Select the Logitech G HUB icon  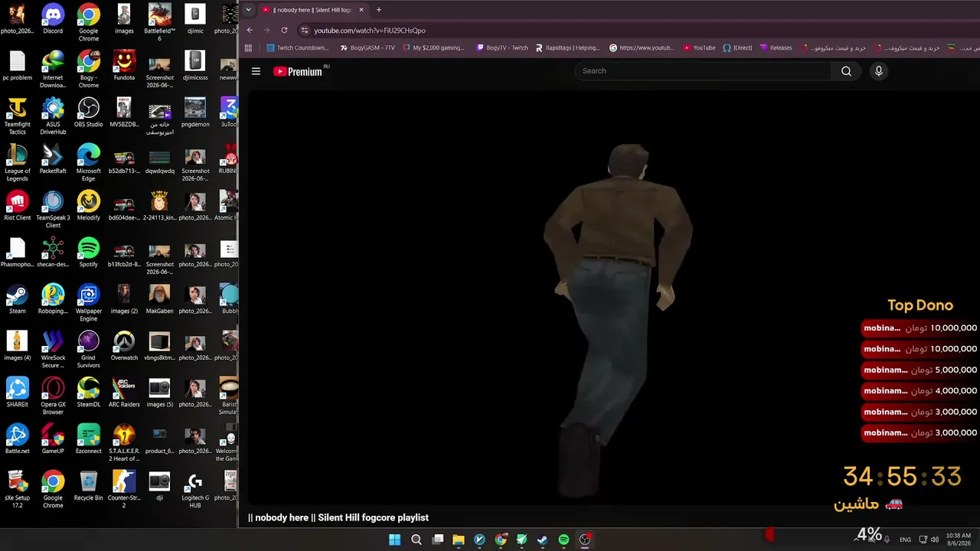click(x=195, y=490)
